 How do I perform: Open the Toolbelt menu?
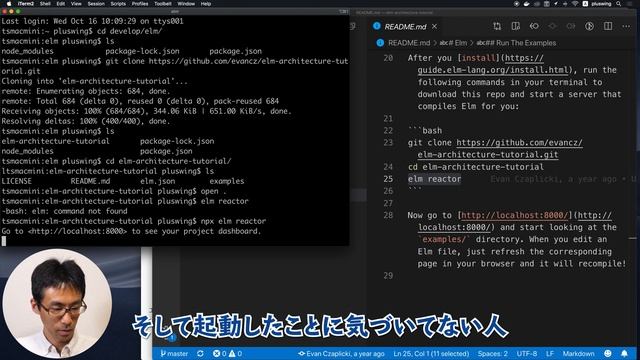pyautogui.click(x=162, y=4)
